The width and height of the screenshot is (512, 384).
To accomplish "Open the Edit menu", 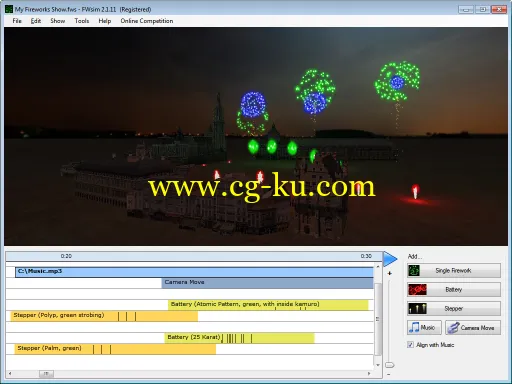I will point(36,21).
